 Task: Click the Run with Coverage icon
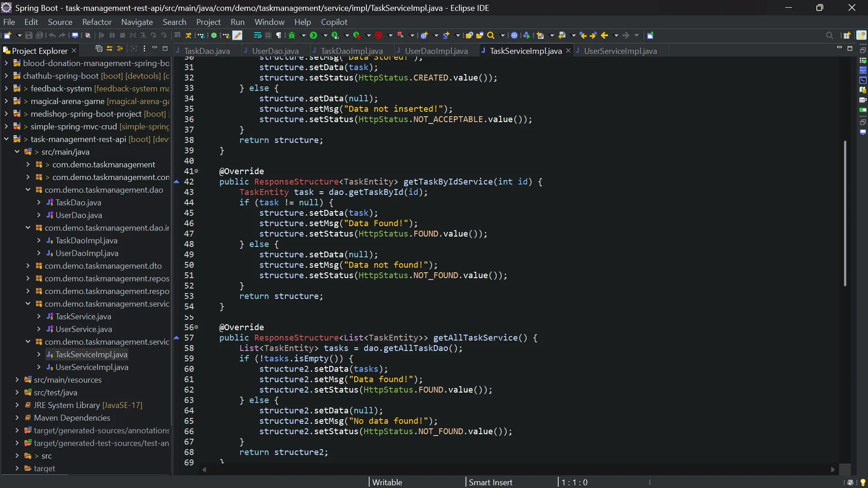pos(335,35)
